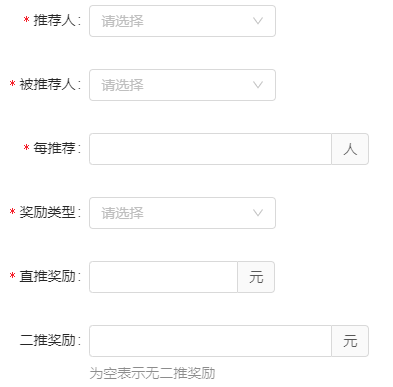The image size is (393, 387).
Task: Focus the 每推荐 input field
Action: point(210,149)
